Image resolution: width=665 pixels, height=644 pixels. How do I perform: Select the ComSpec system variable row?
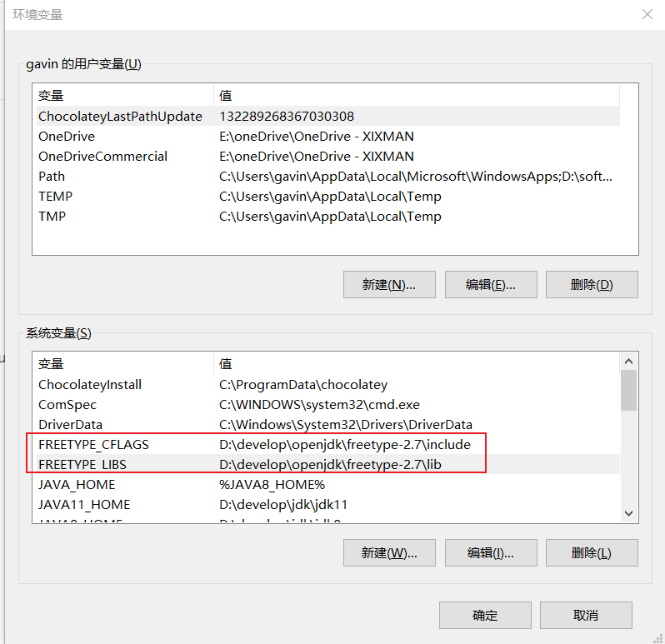coord(67,405)
